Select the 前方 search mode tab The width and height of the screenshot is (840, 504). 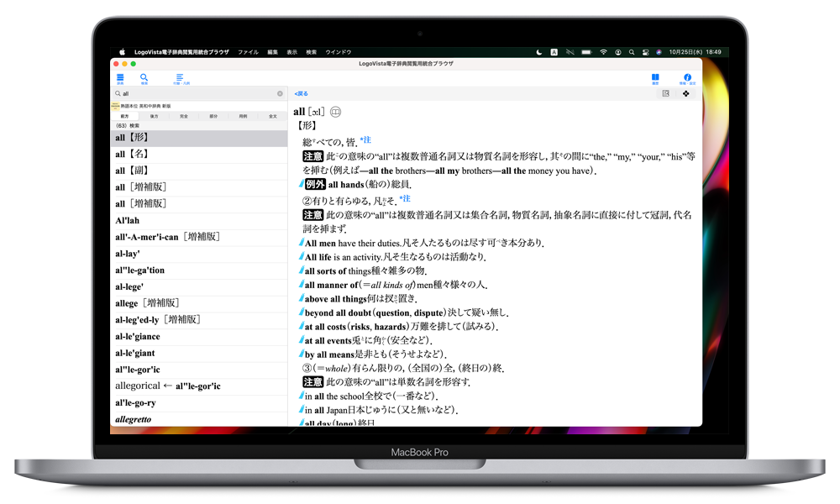[125, 117]
